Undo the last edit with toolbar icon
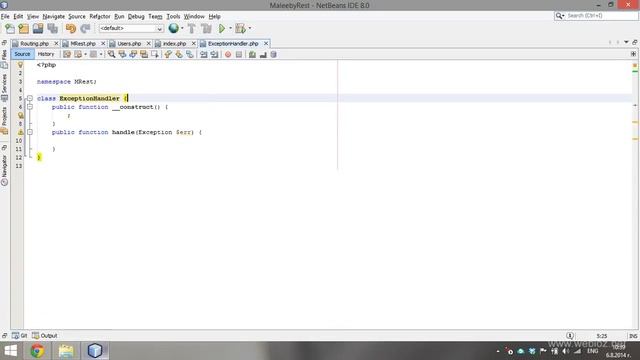This screenshot has width=640, height=360. point(71,28)
